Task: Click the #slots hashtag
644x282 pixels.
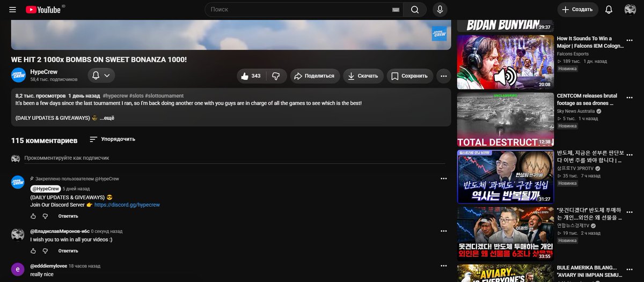Action: pyautogui.click(x=135, y=95)
